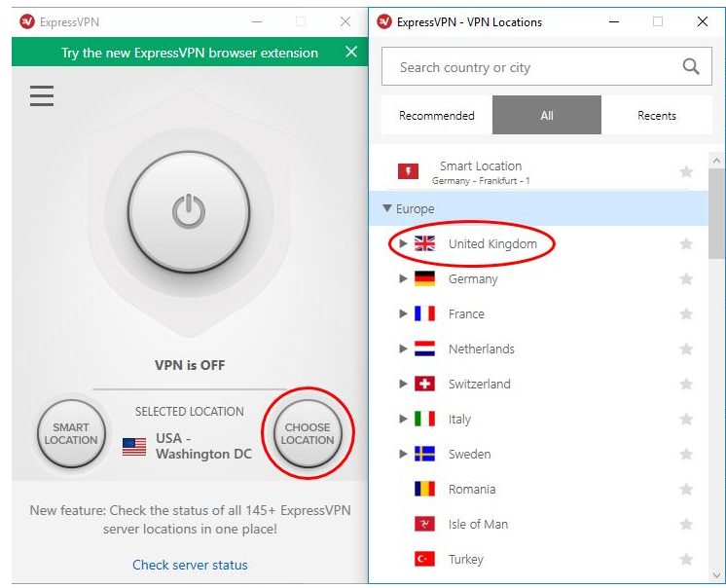
Task: Switch to the All tab
Action: coord(547,115)
